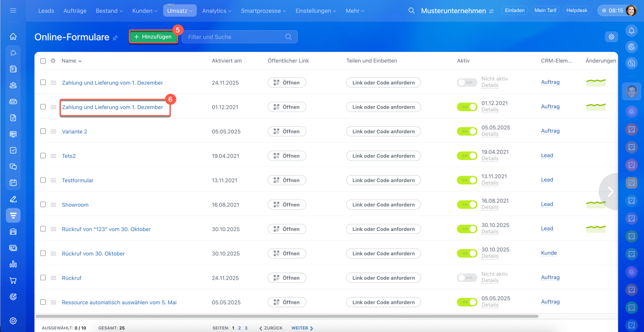Viewport: 644px width, 332px height.
Task: Sort by the Name column header
Action: click(x=71, y=61)
